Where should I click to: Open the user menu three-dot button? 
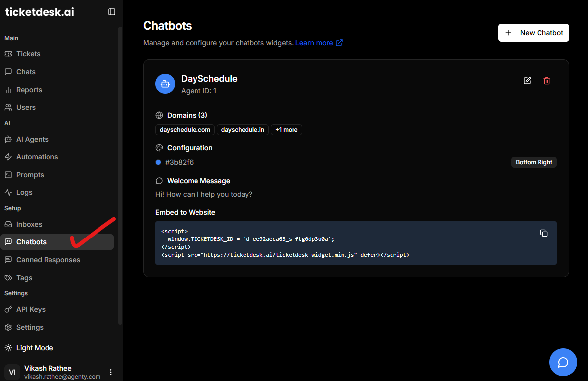pos(111,372)
